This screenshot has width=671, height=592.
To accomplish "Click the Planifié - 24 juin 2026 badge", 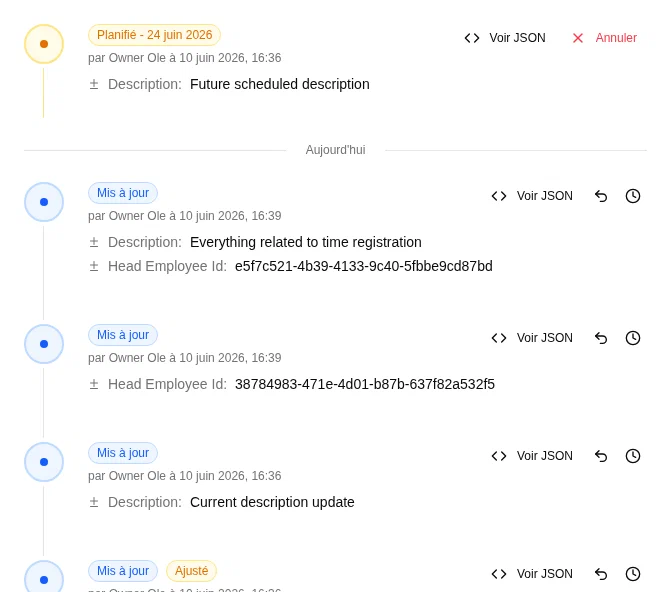I will tap(154, 35).
